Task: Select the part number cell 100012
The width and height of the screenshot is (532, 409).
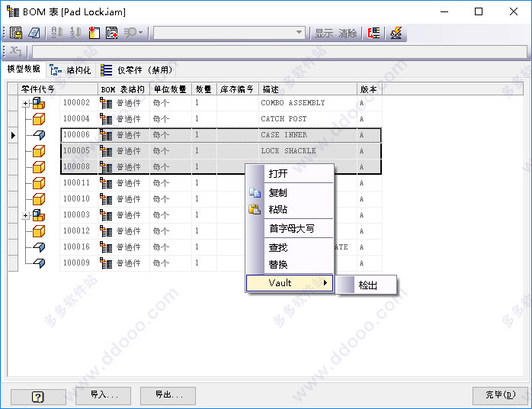Action: pos(79,230)
